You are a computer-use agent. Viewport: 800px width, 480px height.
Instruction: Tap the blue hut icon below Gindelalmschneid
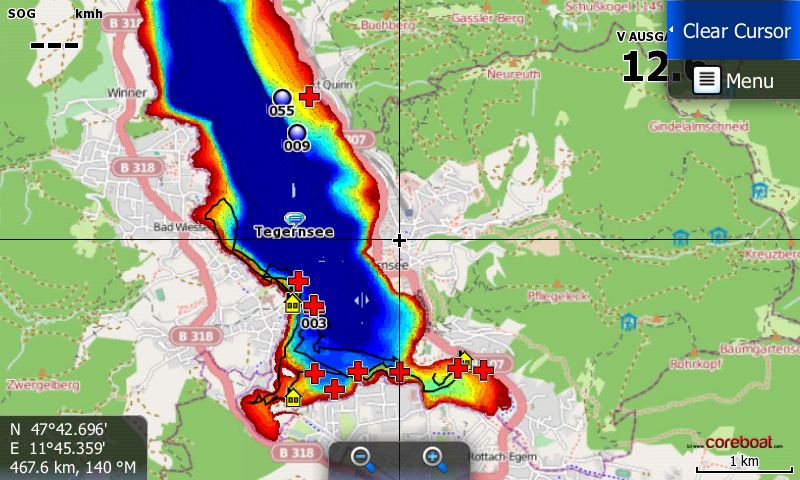pyautogui.click(x=760, y=189)
